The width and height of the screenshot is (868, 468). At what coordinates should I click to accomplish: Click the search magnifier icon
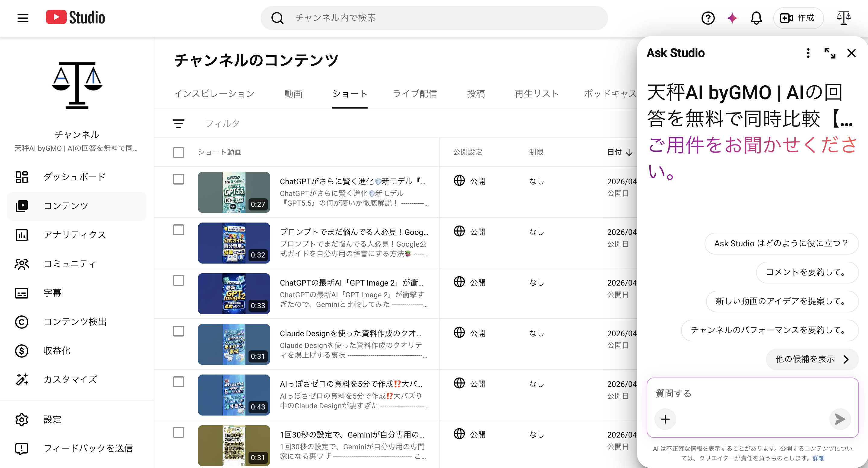pos(277,18)
